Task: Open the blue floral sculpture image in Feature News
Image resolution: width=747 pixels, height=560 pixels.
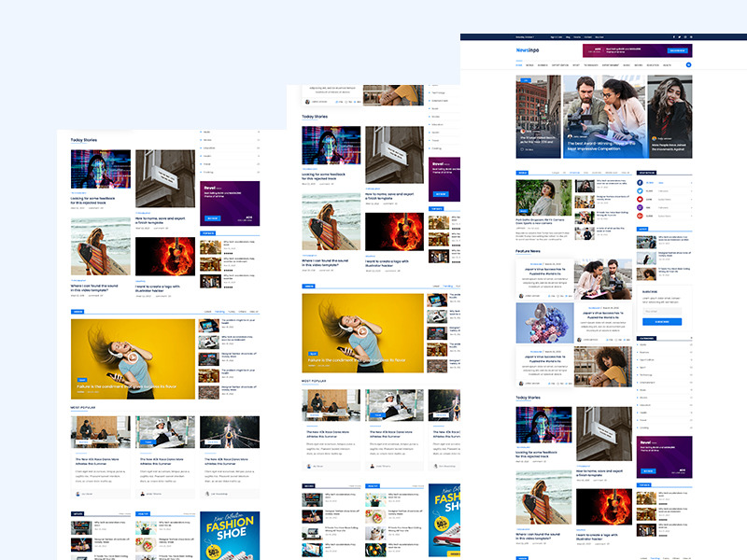Action: [x=545, y=323]
